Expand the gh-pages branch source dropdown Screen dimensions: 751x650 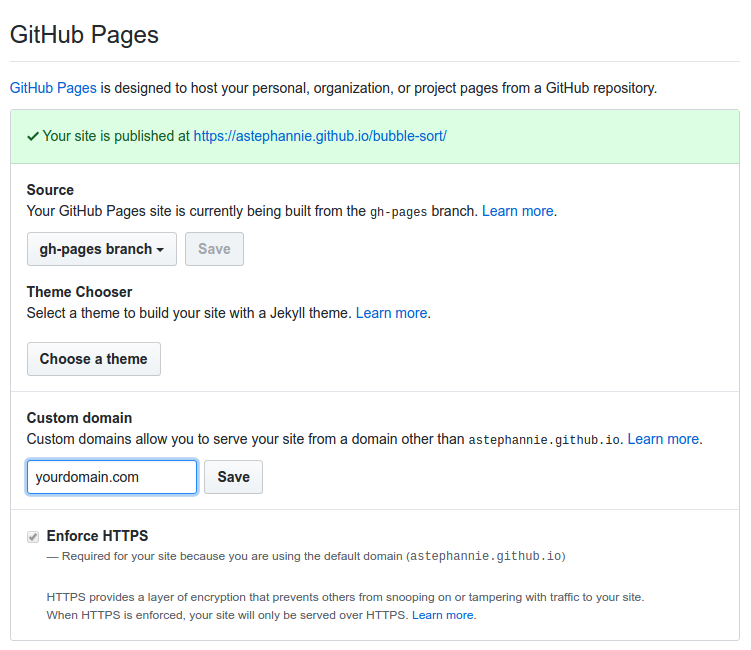point(102,249)
